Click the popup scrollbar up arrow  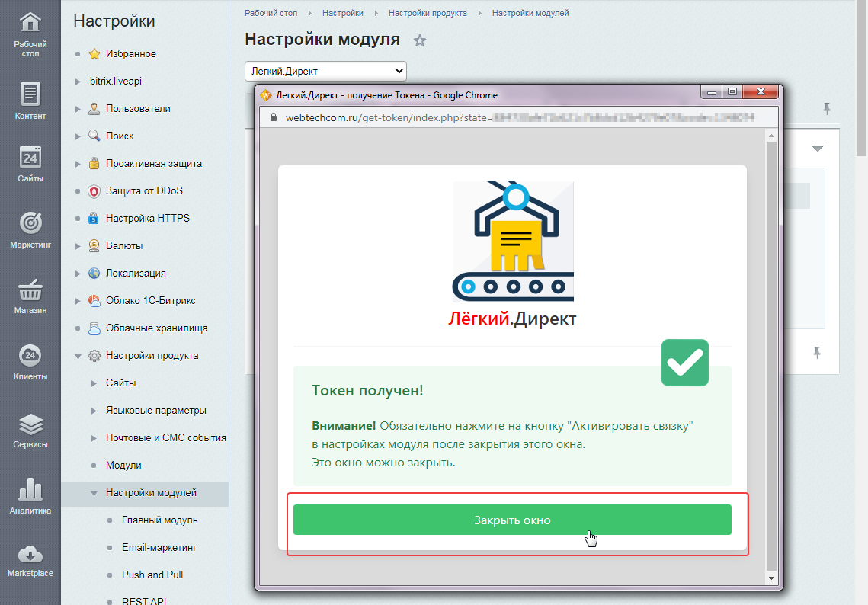[x=771, y=135]
